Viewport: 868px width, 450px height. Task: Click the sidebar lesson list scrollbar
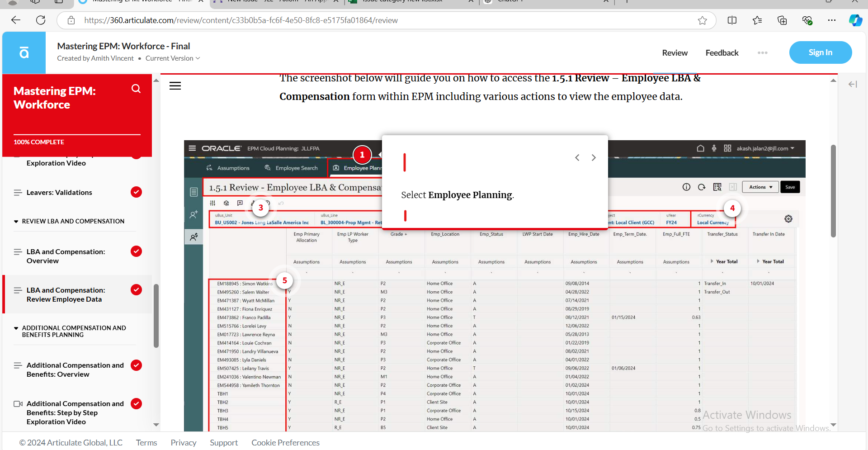[156, 316]
